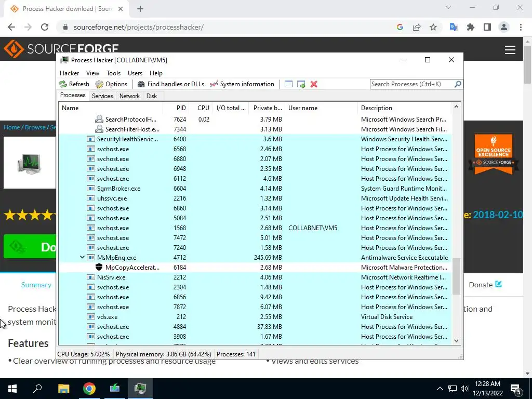Image resolution: width=532 pixels, height=399 pixels.
Task: Click in Search Processes field
Action: (x=412, y=84)
